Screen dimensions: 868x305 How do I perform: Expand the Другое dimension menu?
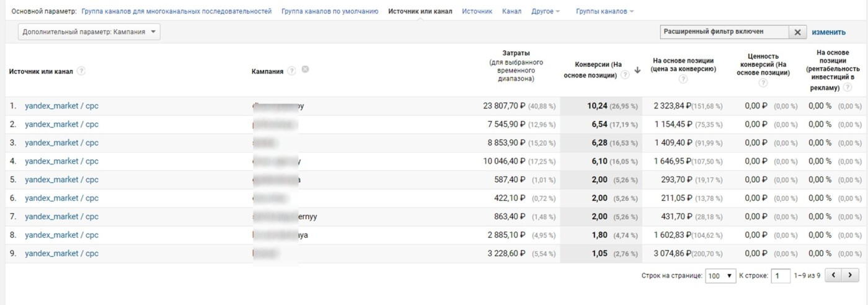coord(545,12)
